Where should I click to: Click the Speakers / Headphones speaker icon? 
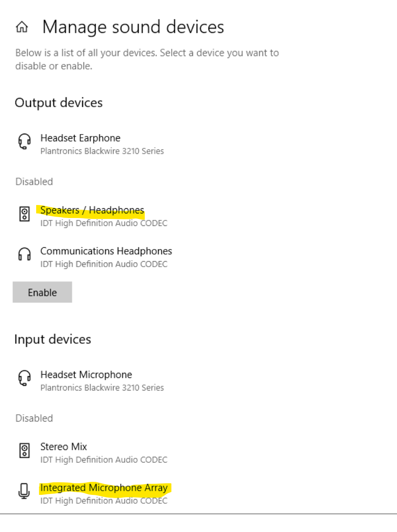[x=25, y=214]
